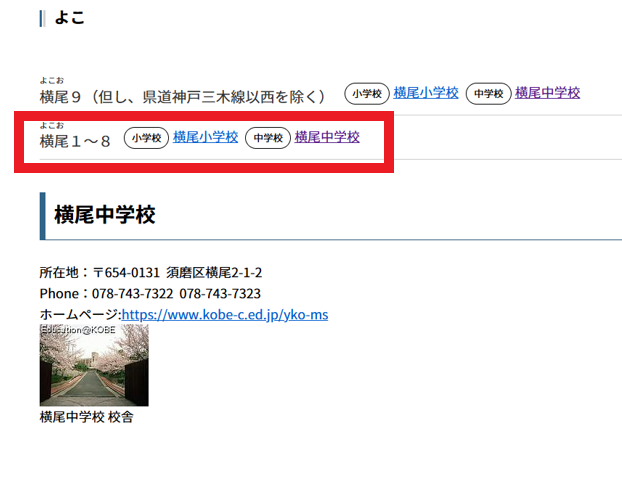This screenshot has height=480, width=622.
Task: Open 横尾中学校 link in the 横尾1〜8 row
Action: coord(327,137)
